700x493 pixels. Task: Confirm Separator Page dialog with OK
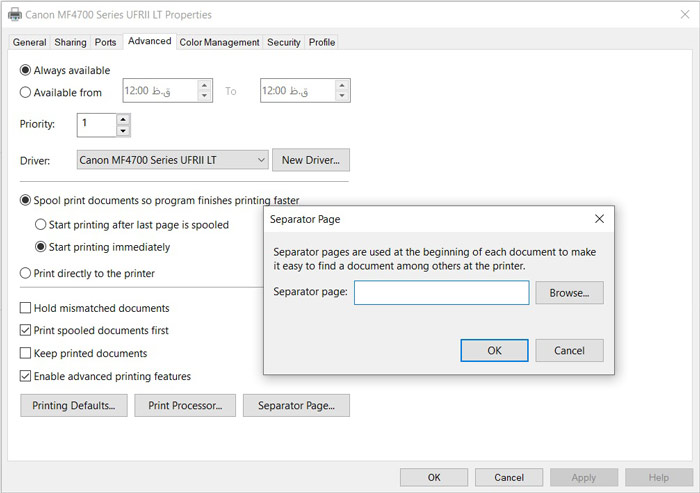coord(494,351)
